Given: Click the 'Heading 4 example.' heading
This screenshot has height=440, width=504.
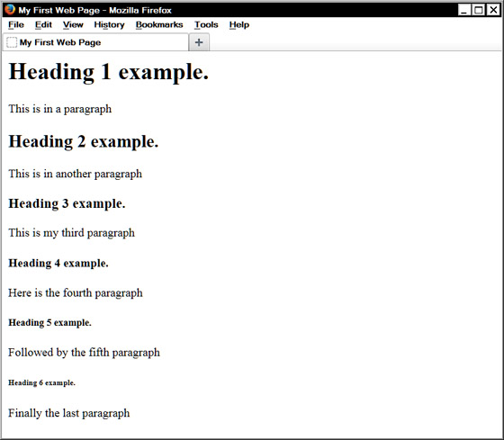Looking at the screenshot, I should coord(58,264).
